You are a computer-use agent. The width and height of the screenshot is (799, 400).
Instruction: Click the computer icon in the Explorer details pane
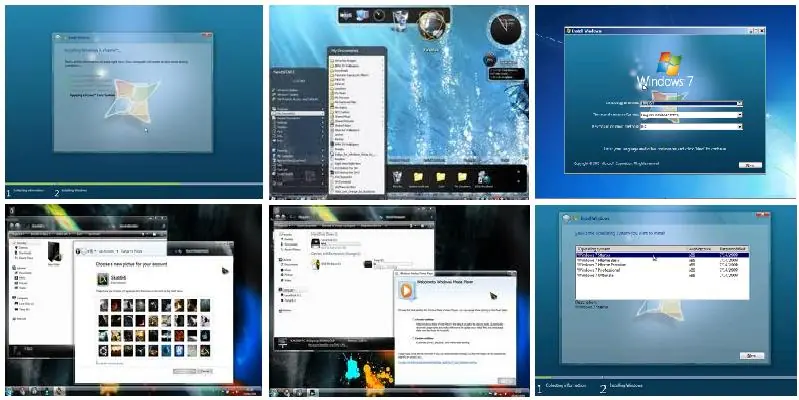pyautogui.click(x=283, y=343)
